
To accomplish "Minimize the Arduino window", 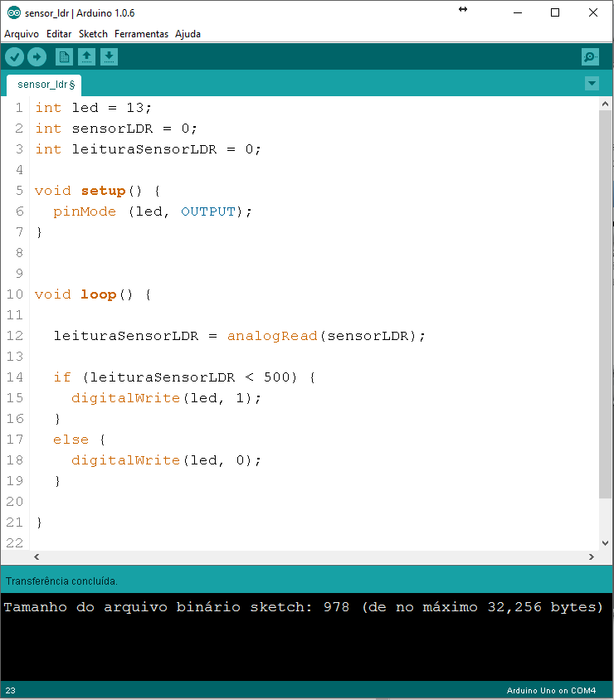I will coord(518,13).
